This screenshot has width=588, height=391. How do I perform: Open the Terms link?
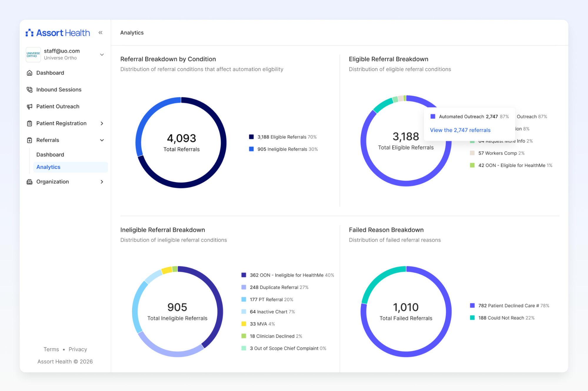(51, 349)
